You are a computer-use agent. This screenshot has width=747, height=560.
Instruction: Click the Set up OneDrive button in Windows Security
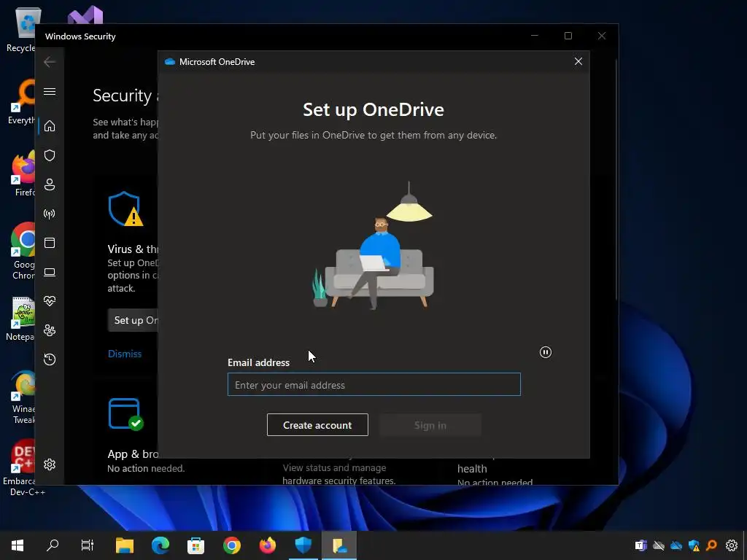tap(133, 320)
